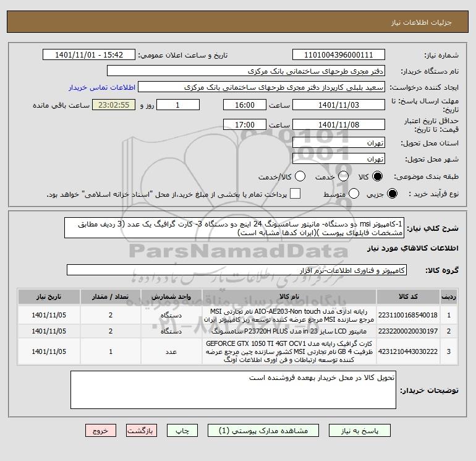Click the remaining time countdown 23:02:55
476x461 pixels.
[114, 105]
